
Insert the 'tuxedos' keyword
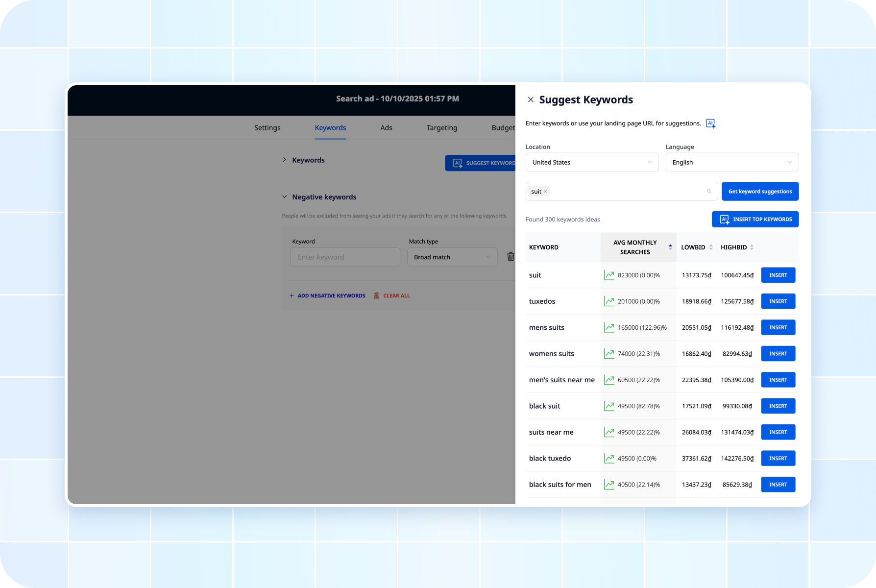click(x=778, y=301)
